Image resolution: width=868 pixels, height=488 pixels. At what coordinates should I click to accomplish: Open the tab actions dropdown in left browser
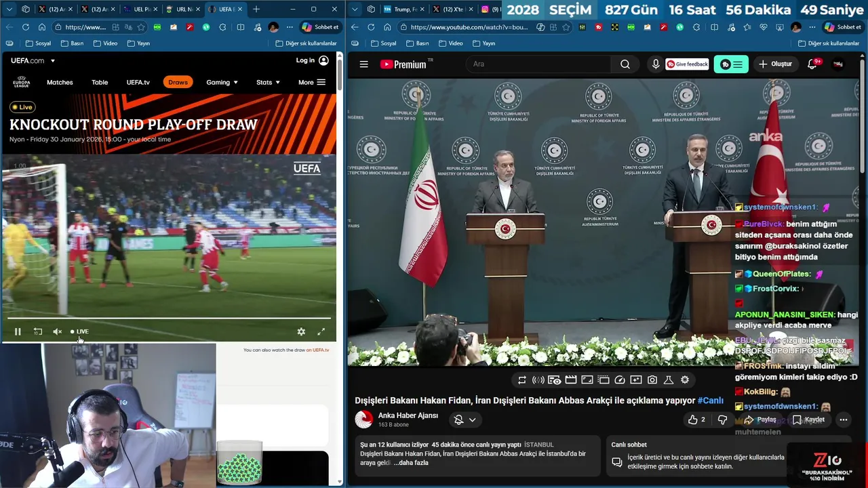[x=8, y=9]
